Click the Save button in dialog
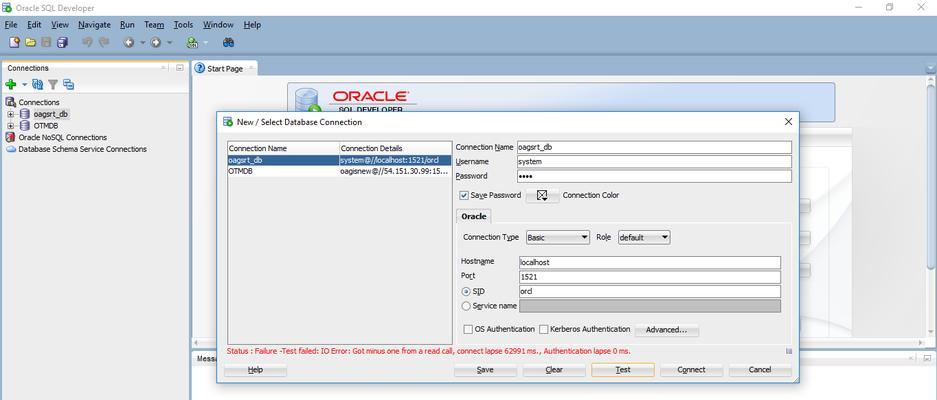Image resolution: width=937 pixels, height=400 pixels. [485, 370]
